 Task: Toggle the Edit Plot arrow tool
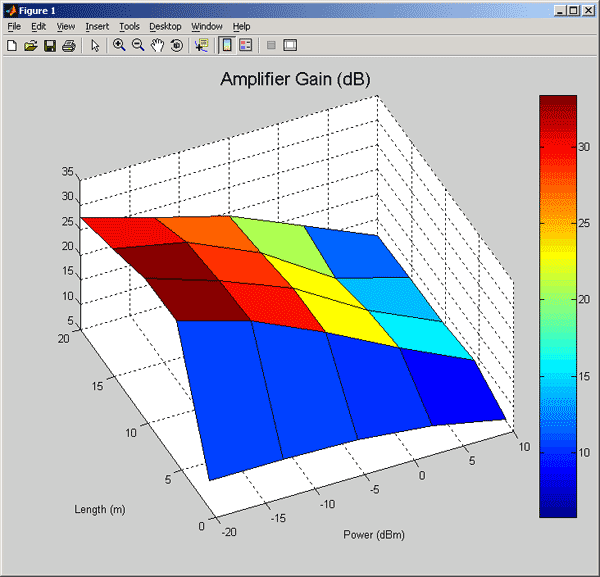coord(95,46)
